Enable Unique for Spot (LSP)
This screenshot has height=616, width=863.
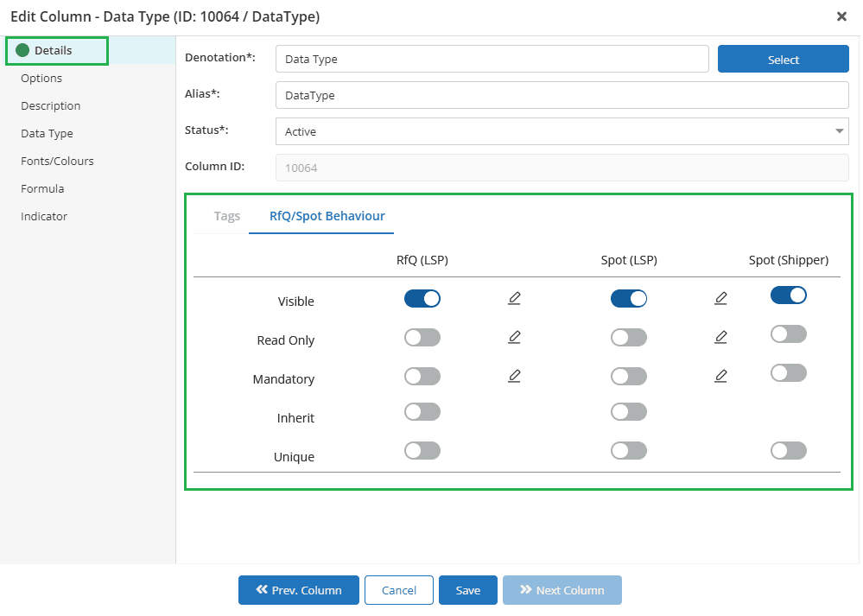tap(629, 451)
